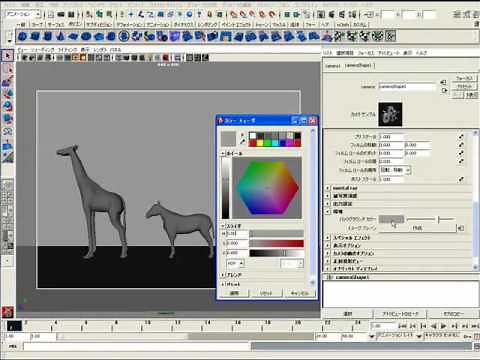Click the background color slider in attribute editor
The image size is (480, 360).
(431, 219)
